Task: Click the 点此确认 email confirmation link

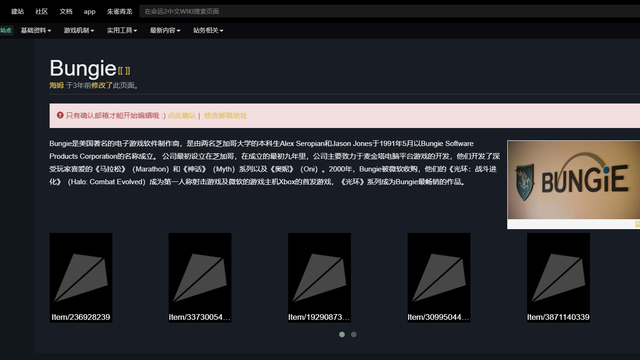Action: (182, 116)
